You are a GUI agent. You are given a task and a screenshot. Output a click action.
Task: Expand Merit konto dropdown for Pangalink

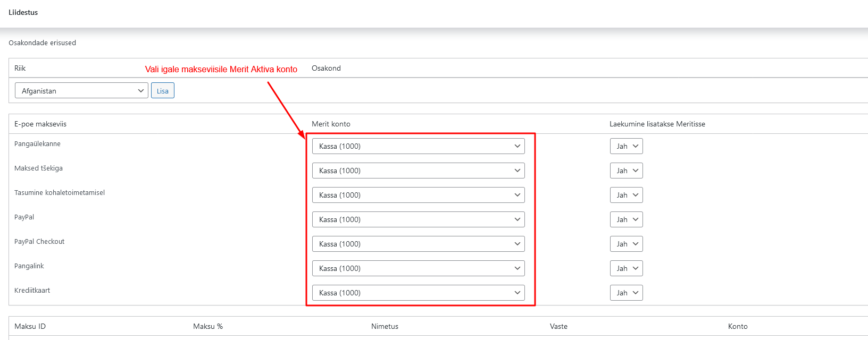[418, 268]
